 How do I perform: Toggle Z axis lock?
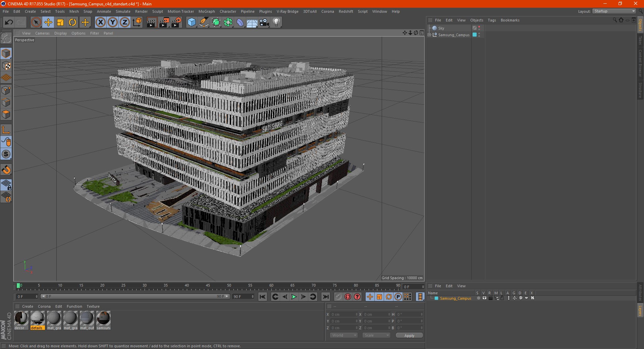pos(125,22)
